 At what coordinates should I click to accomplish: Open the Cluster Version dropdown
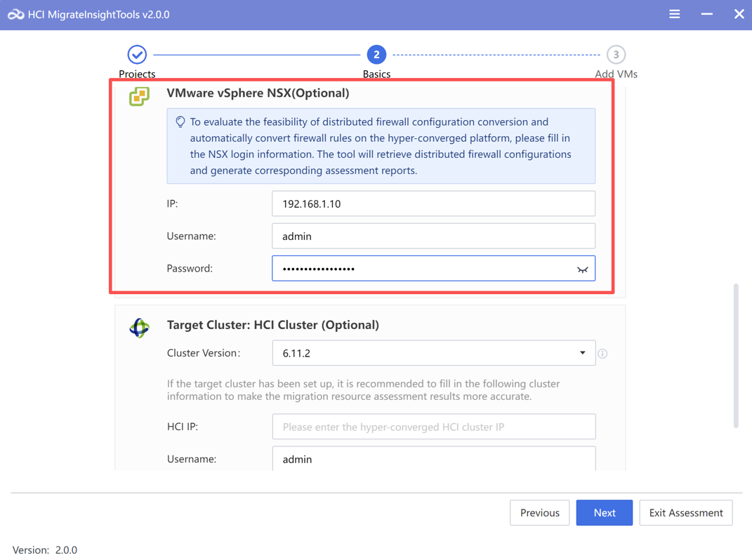pos(434,354)
